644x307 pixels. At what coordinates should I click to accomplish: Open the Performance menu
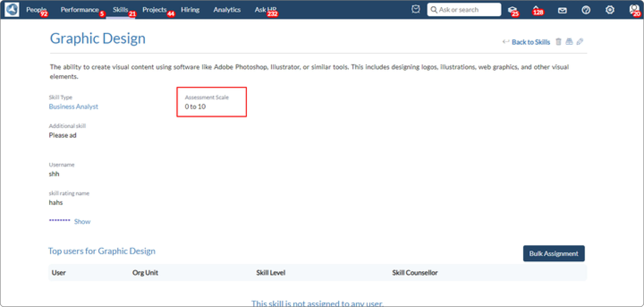(80, 9)
